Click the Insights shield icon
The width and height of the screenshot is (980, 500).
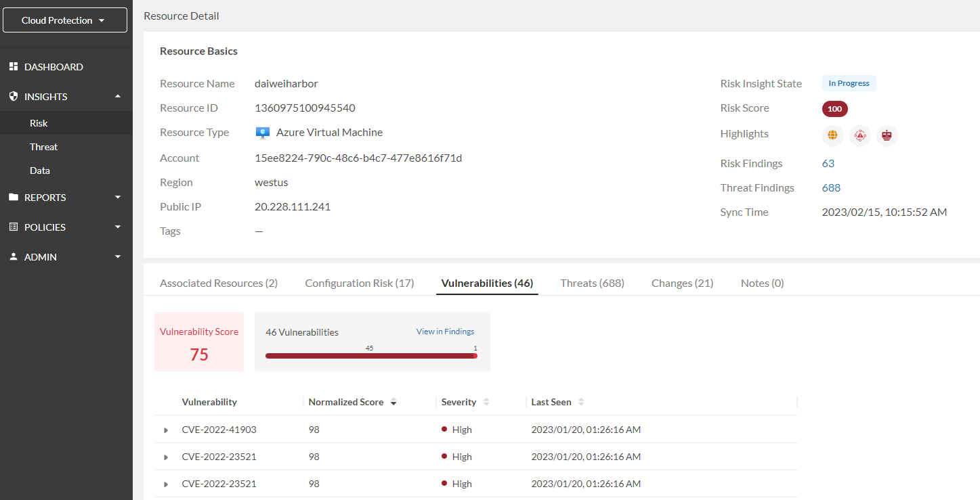pos(13,97)
